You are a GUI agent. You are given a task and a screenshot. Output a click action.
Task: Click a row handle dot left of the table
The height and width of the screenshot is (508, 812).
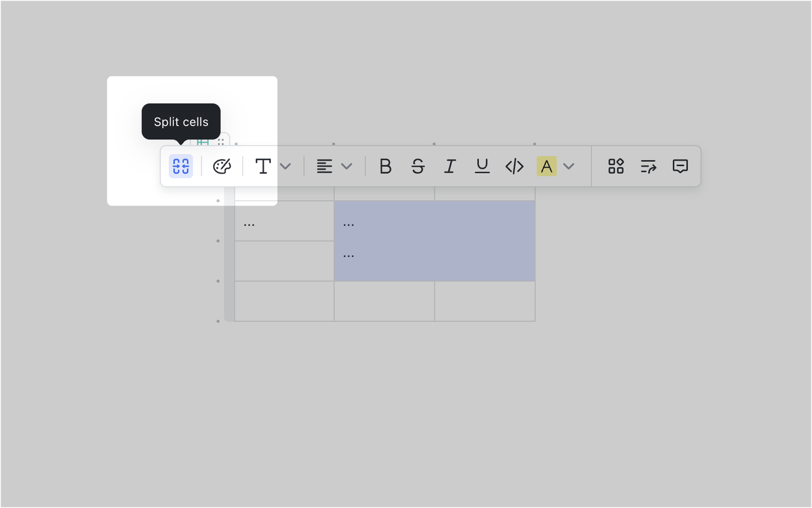coord(218,240)
